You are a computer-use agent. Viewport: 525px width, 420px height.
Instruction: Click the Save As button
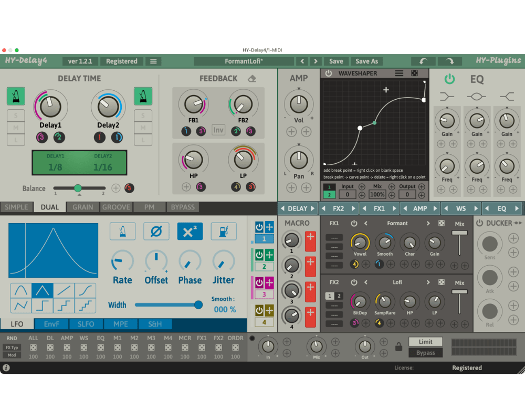click(x=366, y=61)
